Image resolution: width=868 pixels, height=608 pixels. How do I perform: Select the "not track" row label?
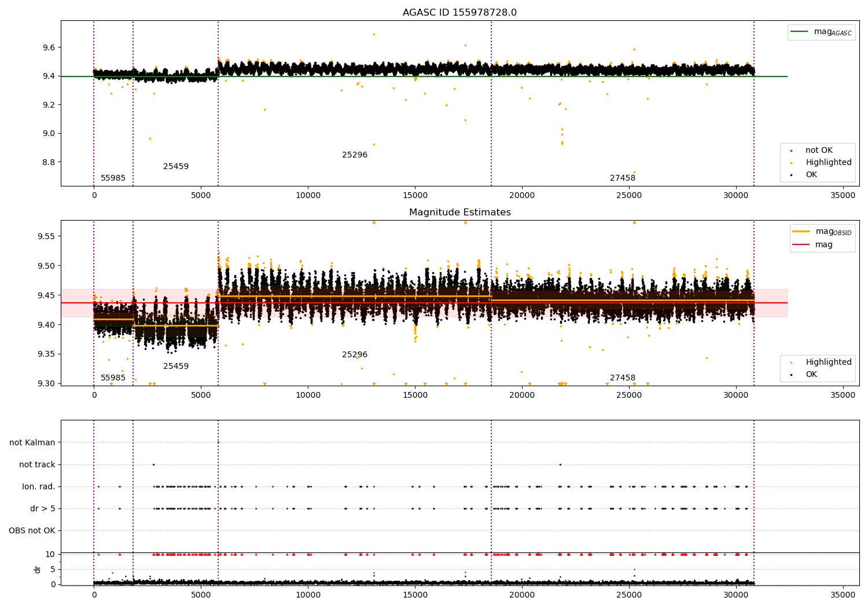37,464
